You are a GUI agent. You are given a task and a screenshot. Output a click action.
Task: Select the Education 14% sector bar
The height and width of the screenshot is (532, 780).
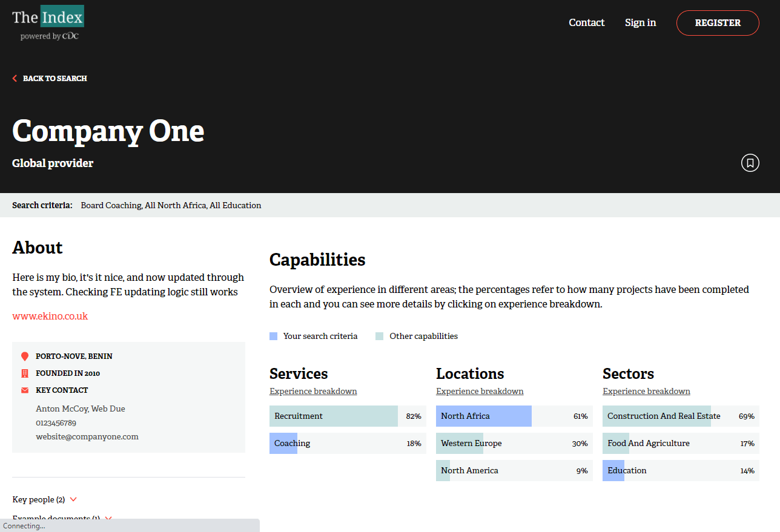tap(680, 471)
